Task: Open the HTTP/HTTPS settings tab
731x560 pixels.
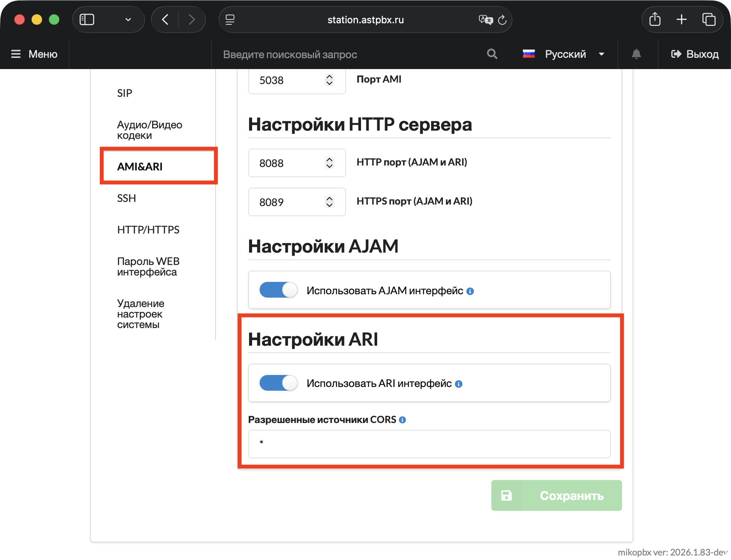Action: [x=148, y=230]
